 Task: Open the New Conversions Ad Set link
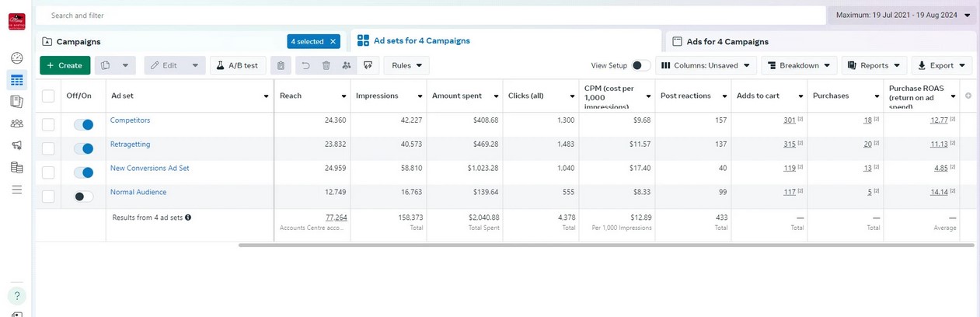coord(149,168)
